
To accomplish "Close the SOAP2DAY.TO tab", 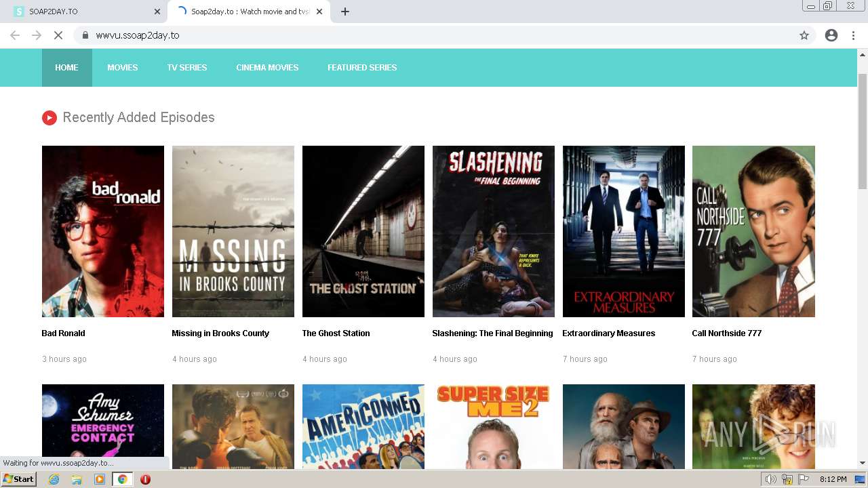I will [x=157, y=12].
